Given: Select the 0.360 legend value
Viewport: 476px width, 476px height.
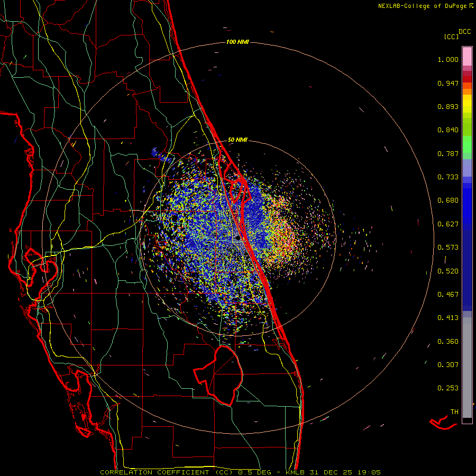Looking at the screenshot, I should pos(448,342).
